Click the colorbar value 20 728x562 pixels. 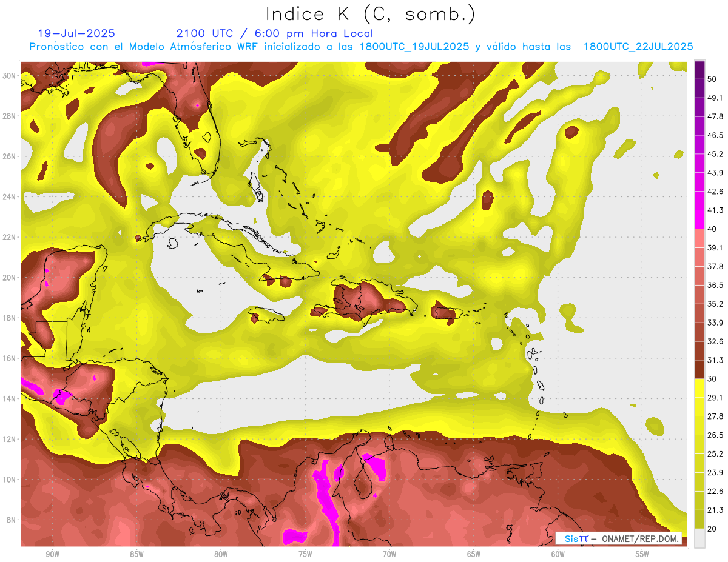tap(713, 529)
